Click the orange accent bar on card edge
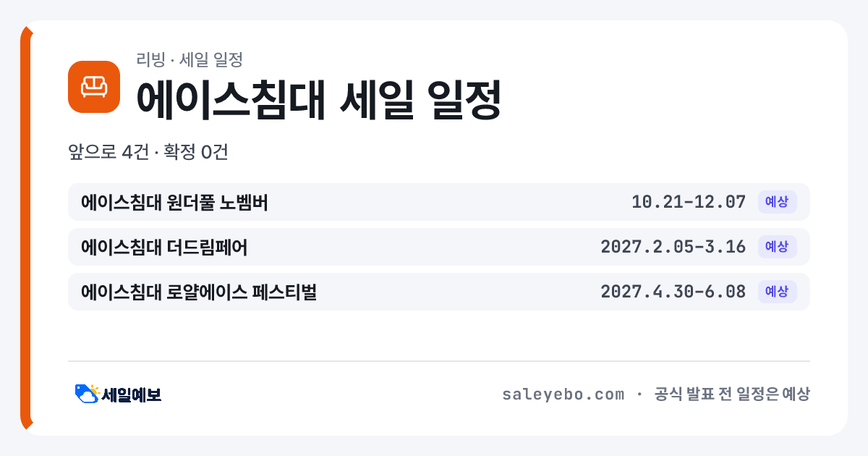868x456 pixels. click(26, 228)
